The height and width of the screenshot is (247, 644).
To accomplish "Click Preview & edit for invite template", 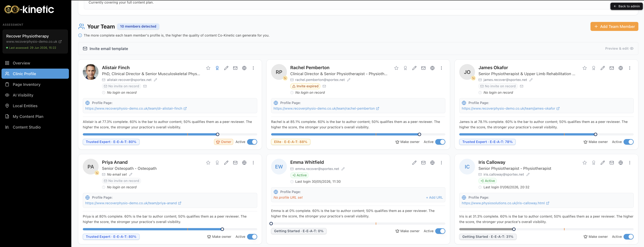I will [619, 49].
